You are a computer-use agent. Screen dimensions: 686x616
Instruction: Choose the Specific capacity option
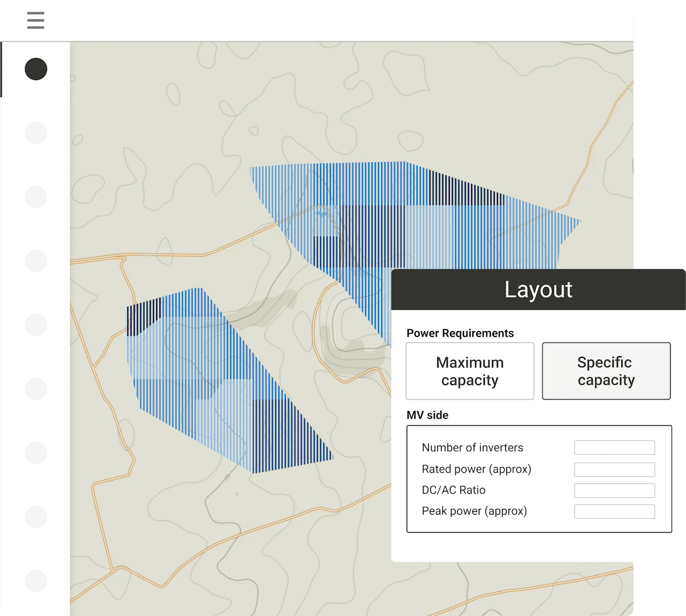pyautogui.click(x=607, y=371)
